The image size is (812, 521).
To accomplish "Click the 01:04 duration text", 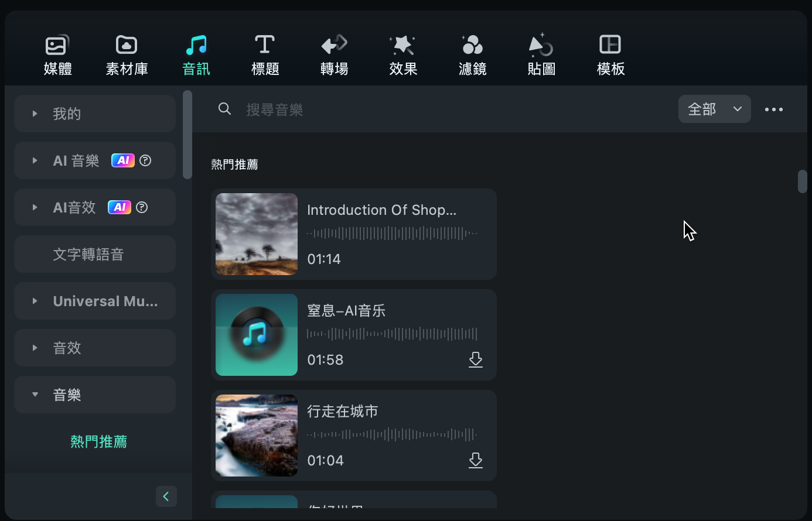I will click(x=325, y=460).
